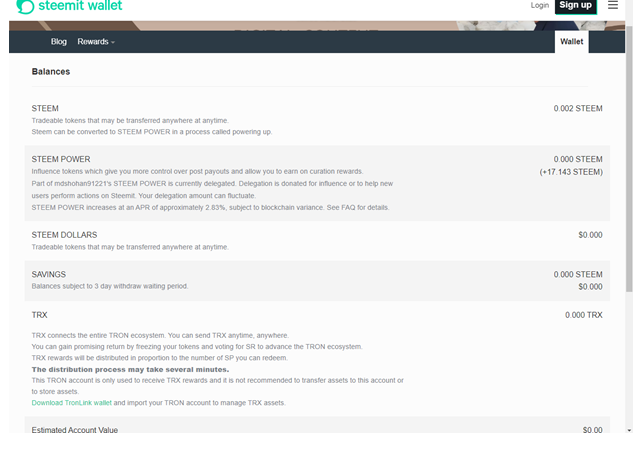
Task: Click the $0.00 estimated account value
Action: click(x=592, y=430)
